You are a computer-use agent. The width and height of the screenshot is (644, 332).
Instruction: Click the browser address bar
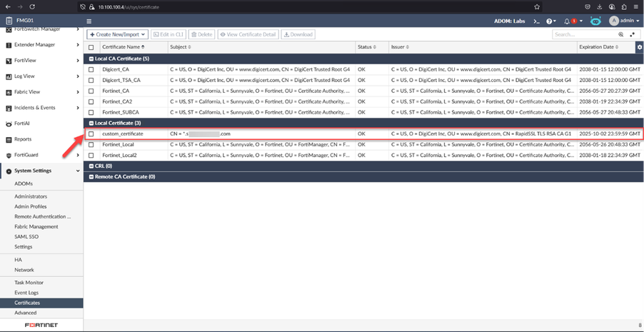coord(310,7)
